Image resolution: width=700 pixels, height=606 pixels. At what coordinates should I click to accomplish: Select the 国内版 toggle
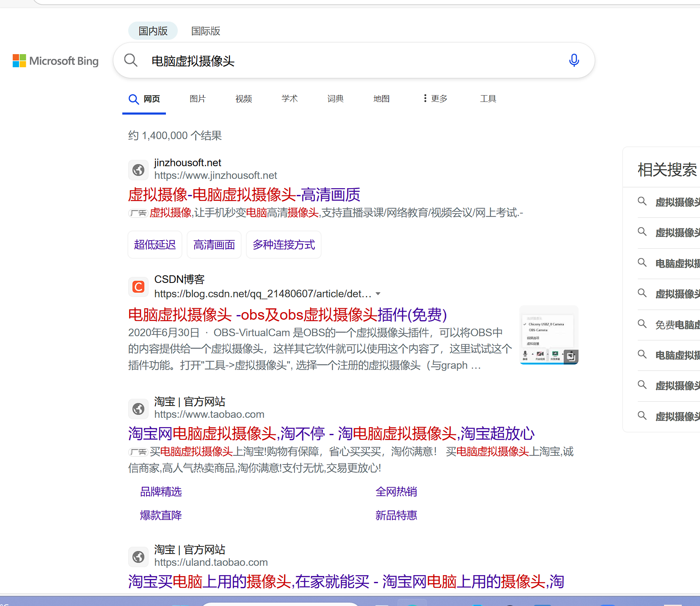point(153,31)
